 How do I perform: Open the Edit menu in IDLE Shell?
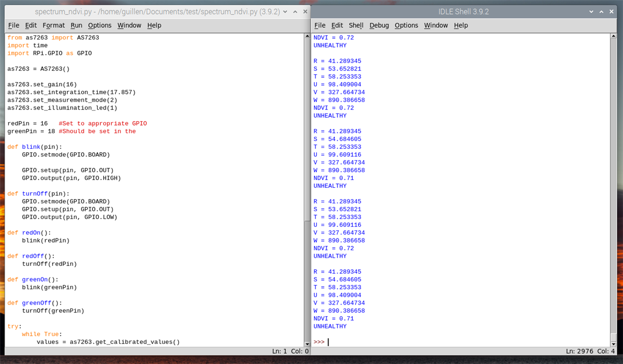pyautogui.click(x=337, y=25)
